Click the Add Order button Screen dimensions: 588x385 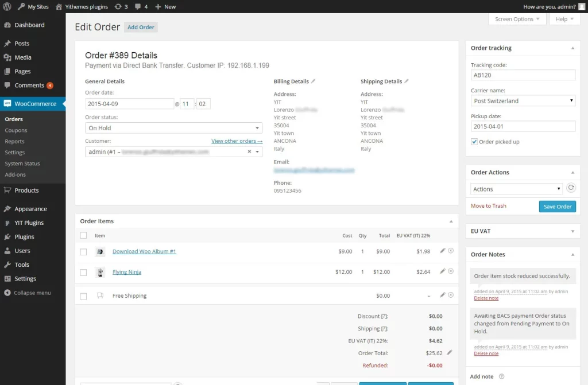coord(141,27)
